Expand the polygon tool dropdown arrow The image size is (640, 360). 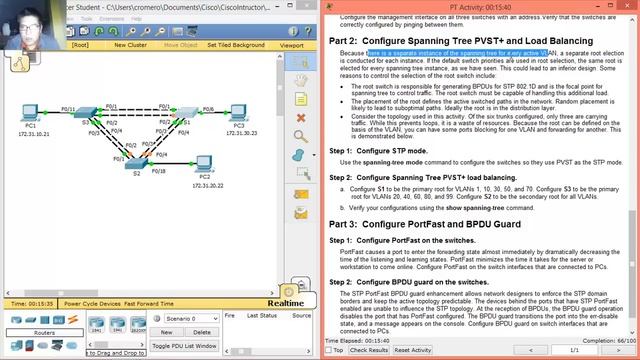tap(313, 155)
